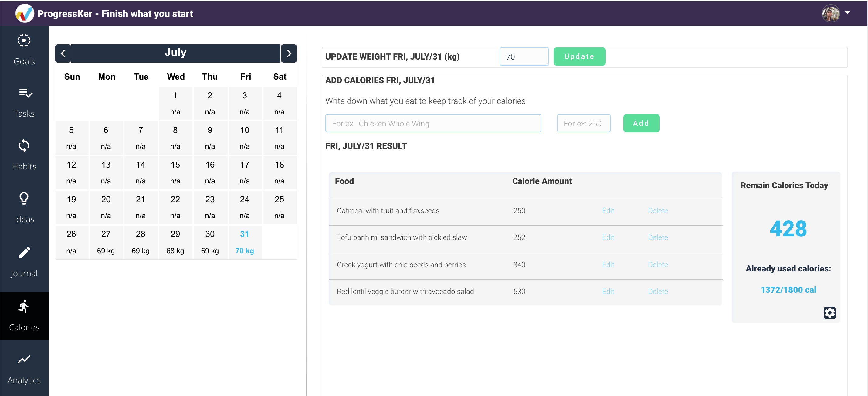Open the Analytics chart icon
The image size is (868, 396).
click(x=24, y=359)
